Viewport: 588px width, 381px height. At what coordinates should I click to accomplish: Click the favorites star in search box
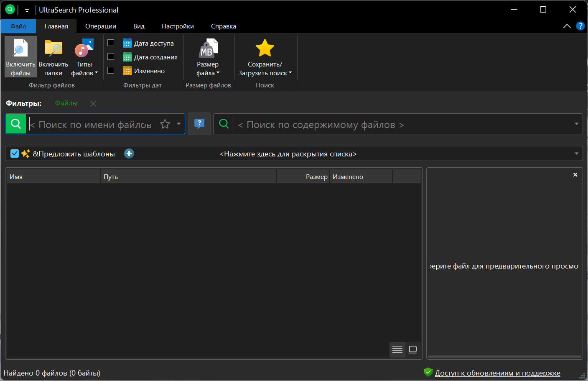pyautogui.click(x=165, y=124)
